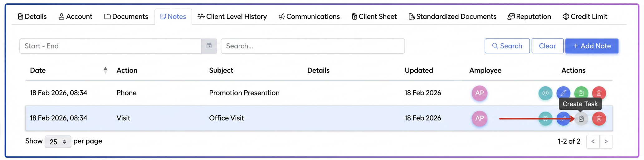Open the calendar date picker icon
This screenshot has width=644, height=160.
(x=209, y=46)
